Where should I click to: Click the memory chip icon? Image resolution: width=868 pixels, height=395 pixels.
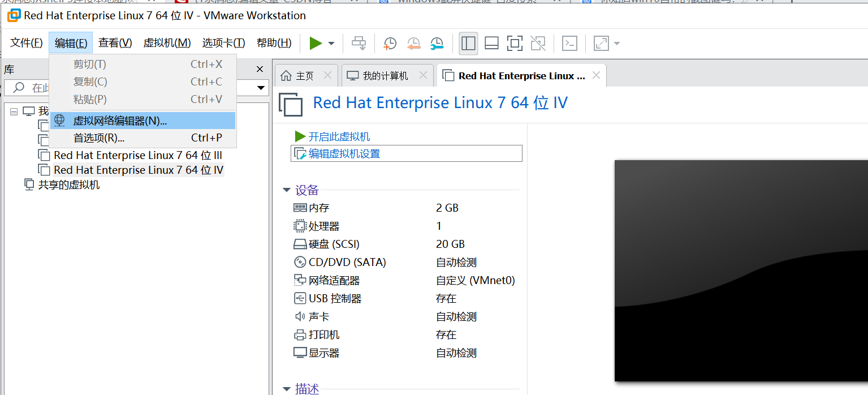pyautogui.click(x=300, y=208)
